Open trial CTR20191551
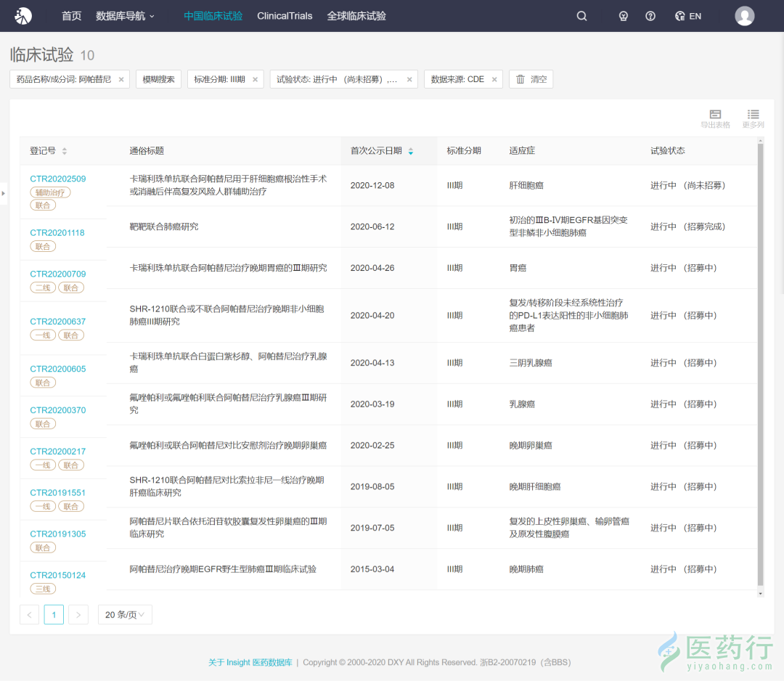 pyautogui.click(x=58, y=492)
